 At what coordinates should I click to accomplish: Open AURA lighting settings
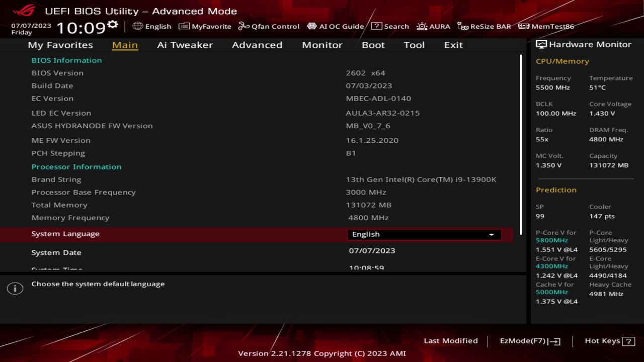(x=433, y=26)
